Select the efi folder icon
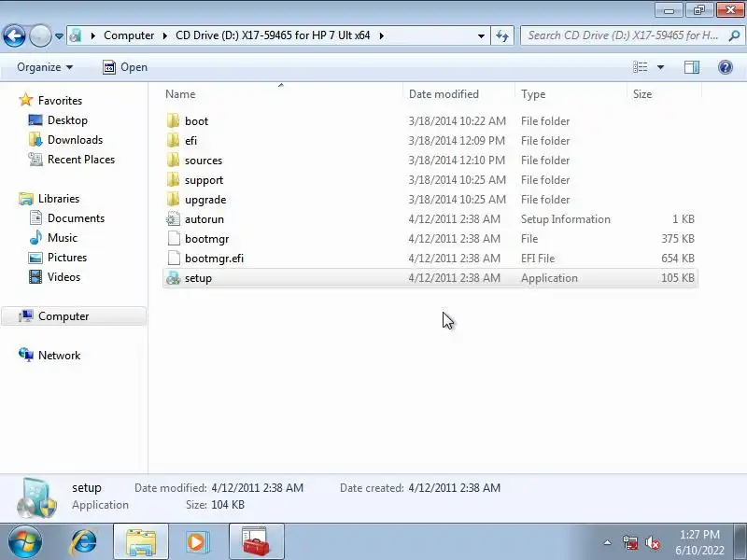Screen dimensions: 747x560 (174, 141)
